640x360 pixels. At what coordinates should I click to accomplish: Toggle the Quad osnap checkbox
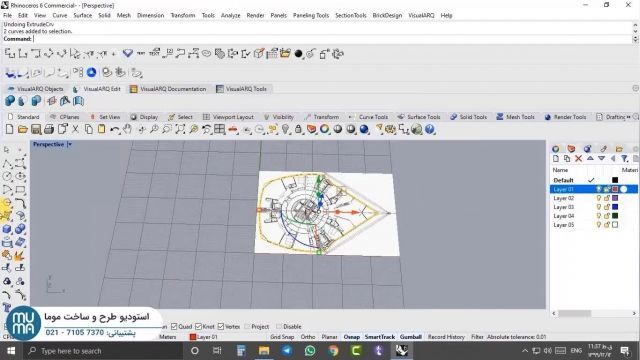[x=174, y=327]
